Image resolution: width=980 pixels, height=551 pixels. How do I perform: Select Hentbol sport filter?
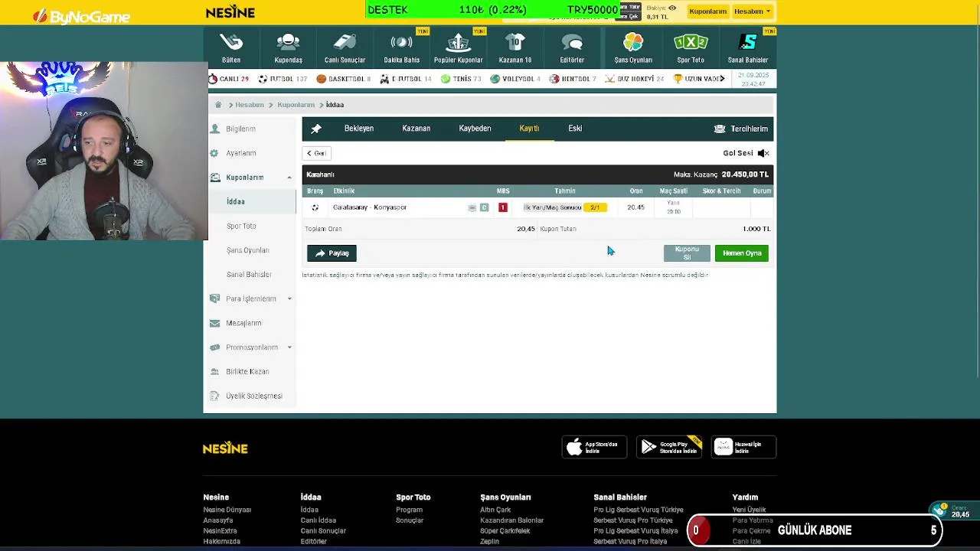(573, 79)
